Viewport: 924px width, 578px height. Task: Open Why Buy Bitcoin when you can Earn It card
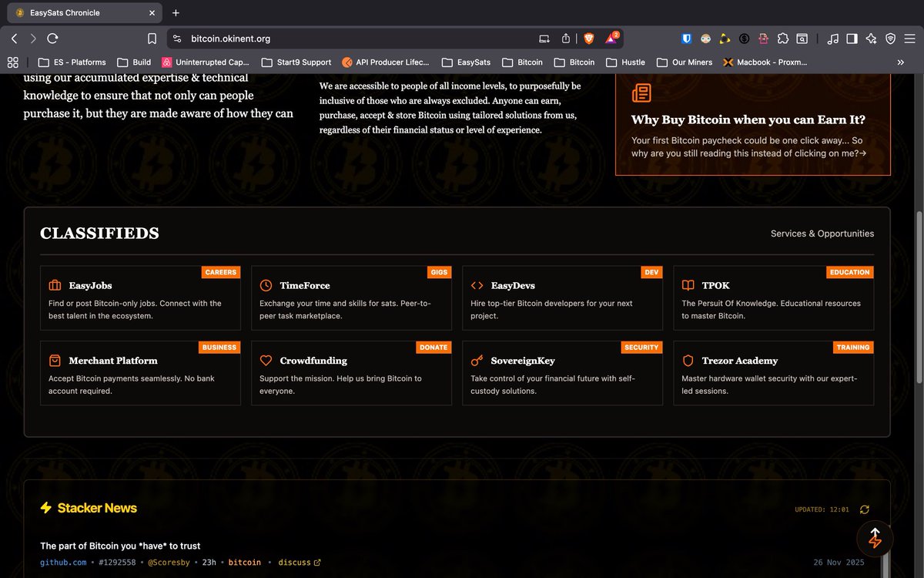click(753, 124)
